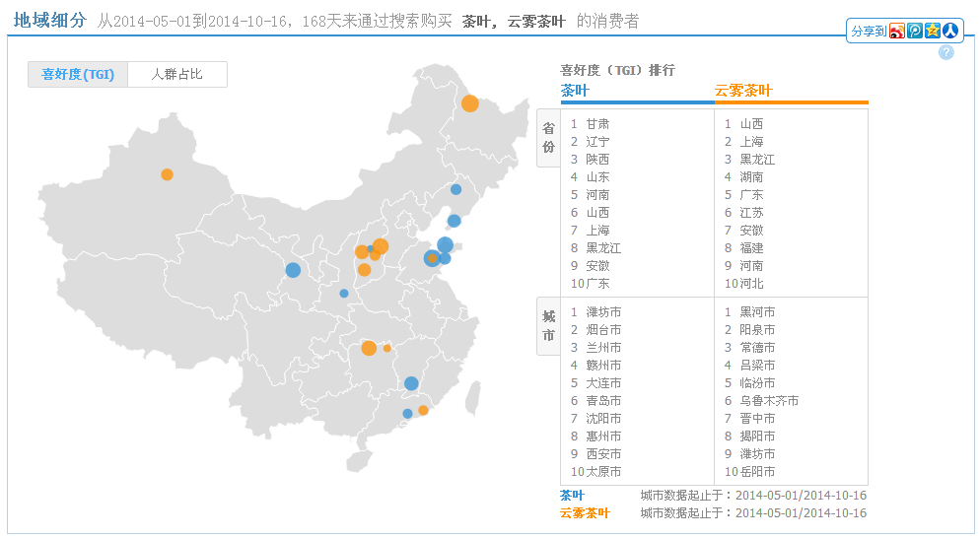980x538 pixels.
Task: Click 江苏 in the 云雾茶叶 province list
Action: pos(751,213)
